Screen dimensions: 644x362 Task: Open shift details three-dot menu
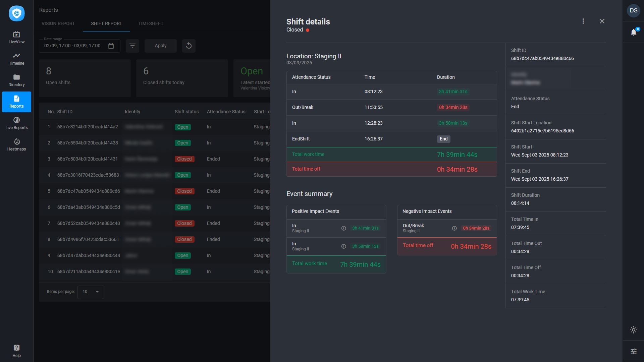[x=583, y=21]
